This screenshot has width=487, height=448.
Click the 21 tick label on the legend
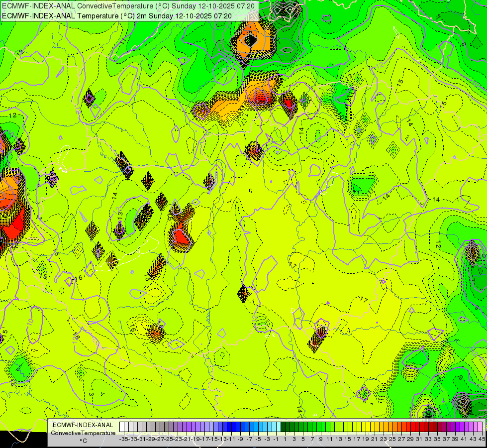[x=375, y=439]
